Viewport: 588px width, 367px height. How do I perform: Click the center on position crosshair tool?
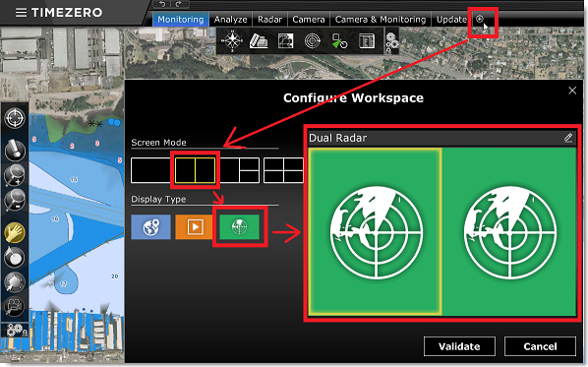click(x=15, y=118)
